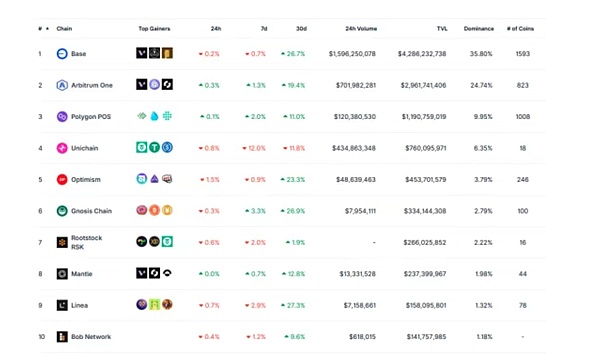The height and width of the screenshot is (362, 600).
Task: Click the Arbitrum One logo icon
Action: click(x=62, y=85)
